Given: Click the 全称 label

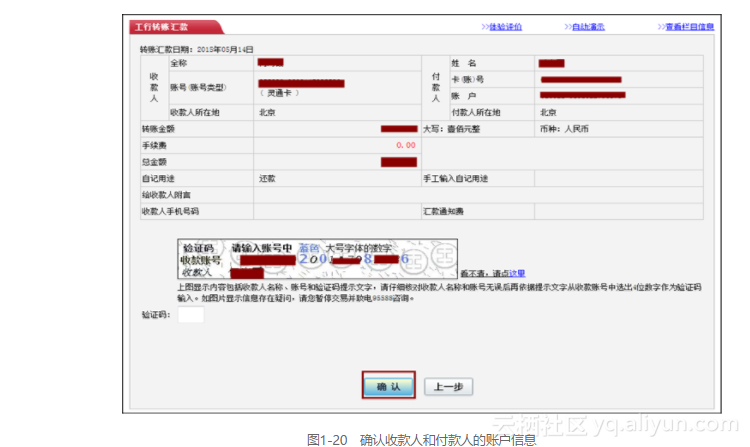Looking at the screenshot, I should pyautogui.click(x=178, y=63).
